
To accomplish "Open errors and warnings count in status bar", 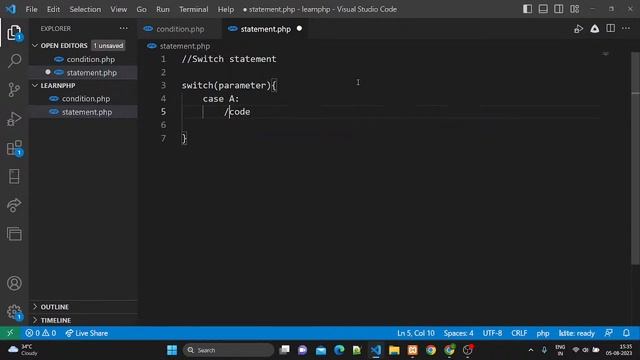I will tap(40, 333).
